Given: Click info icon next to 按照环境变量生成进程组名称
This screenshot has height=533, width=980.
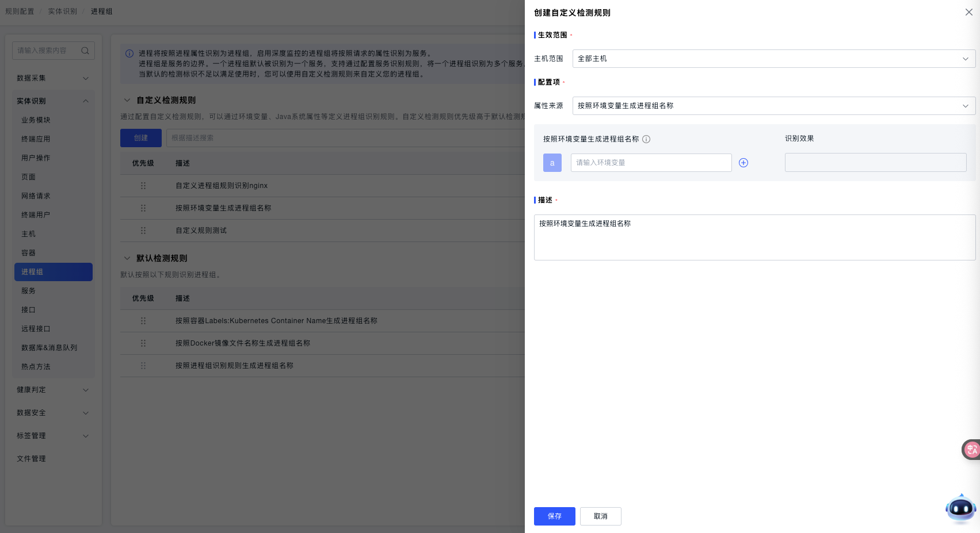Looking at the screenshot, I should pos(646,139).
